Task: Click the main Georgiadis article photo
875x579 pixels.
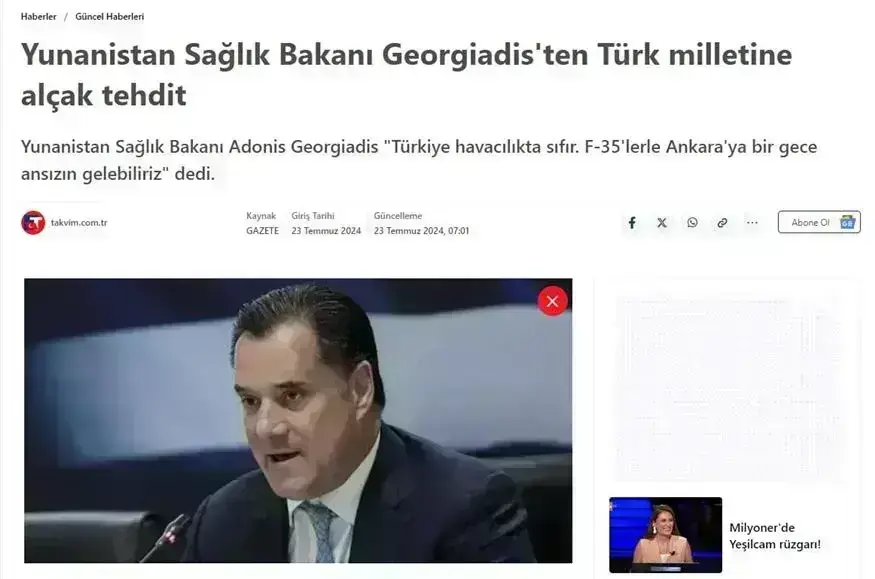Action: click(298, 421)
